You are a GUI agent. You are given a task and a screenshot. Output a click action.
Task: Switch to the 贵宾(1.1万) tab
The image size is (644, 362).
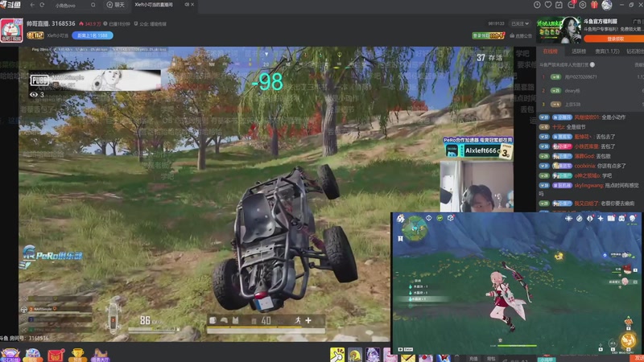point(607,51)
